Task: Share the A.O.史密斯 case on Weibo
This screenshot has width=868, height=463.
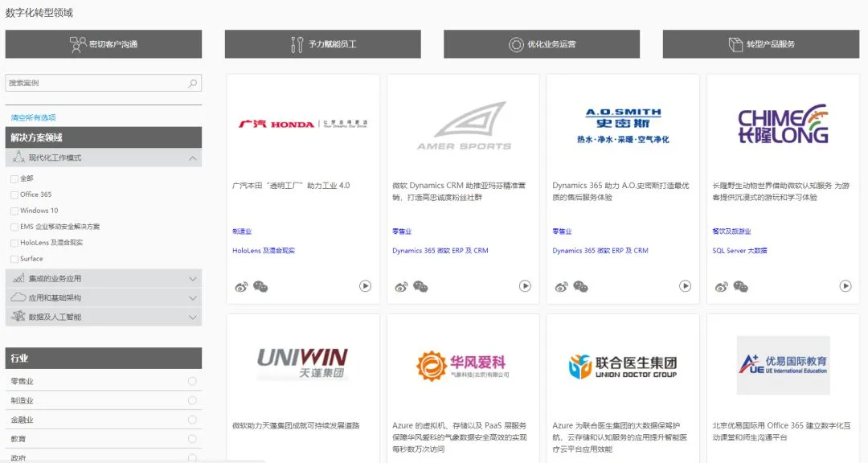Action: [561, 287]
